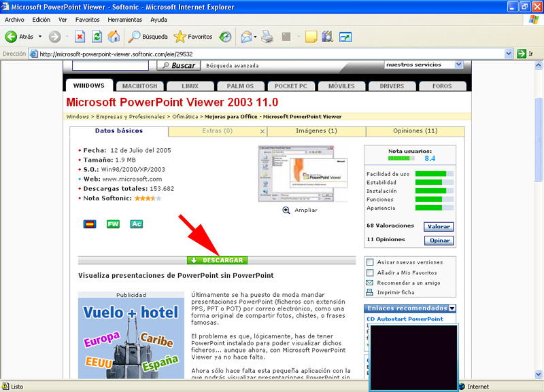This screenshot has width=544, height=392.
Task: Open the Vuelo + hotel advertisement banner
Action: 131,338
